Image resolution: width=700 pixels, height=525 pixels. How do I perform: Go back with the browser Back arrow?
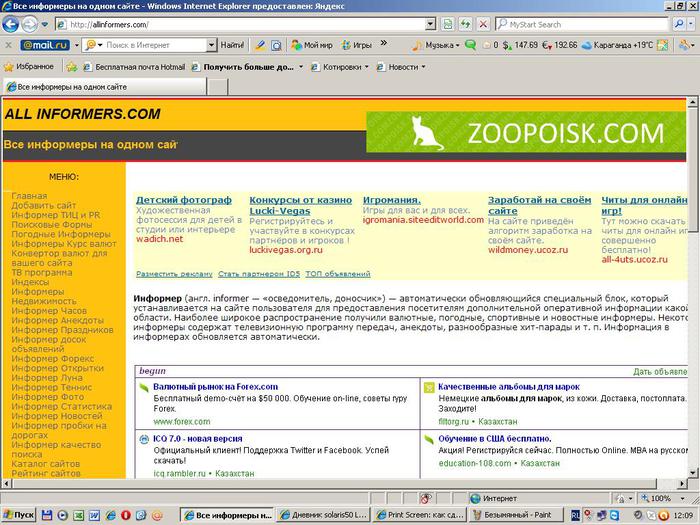tap(10, 24)
